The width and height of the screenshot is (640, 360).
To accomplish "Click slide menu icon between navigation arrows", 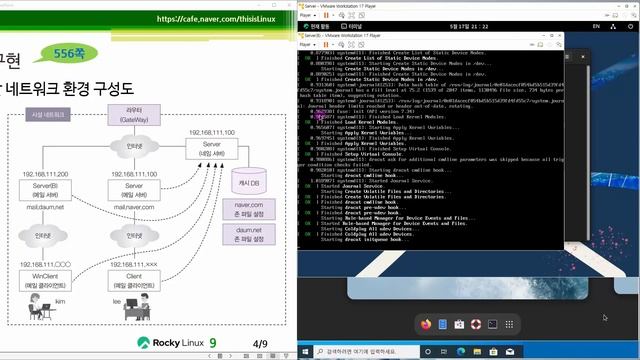I will (x=220, y=356).
